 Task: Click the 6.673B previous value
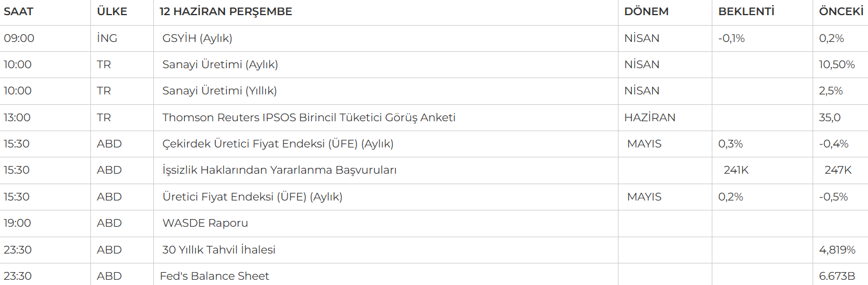837,276
